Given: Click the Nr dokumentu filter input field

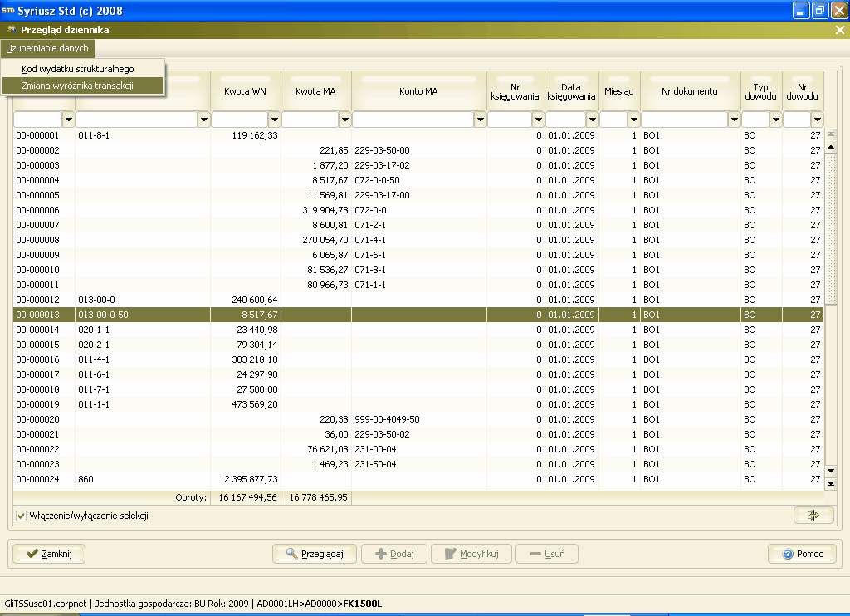Looking at the screenshot, I should point(685,120).
